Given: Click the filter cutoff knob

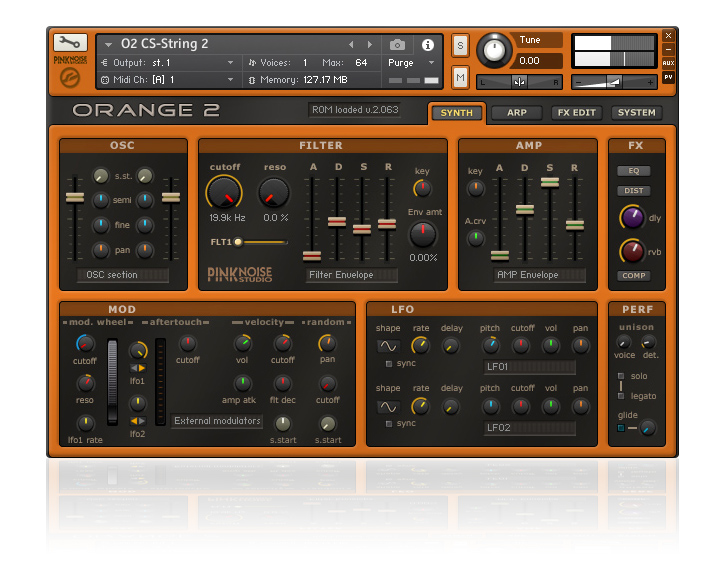Looking at the screenshot, I should [224, 193].
